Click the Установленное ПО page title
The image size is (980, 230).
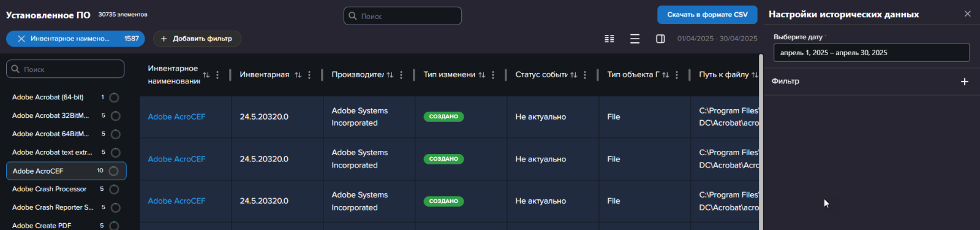48,15
